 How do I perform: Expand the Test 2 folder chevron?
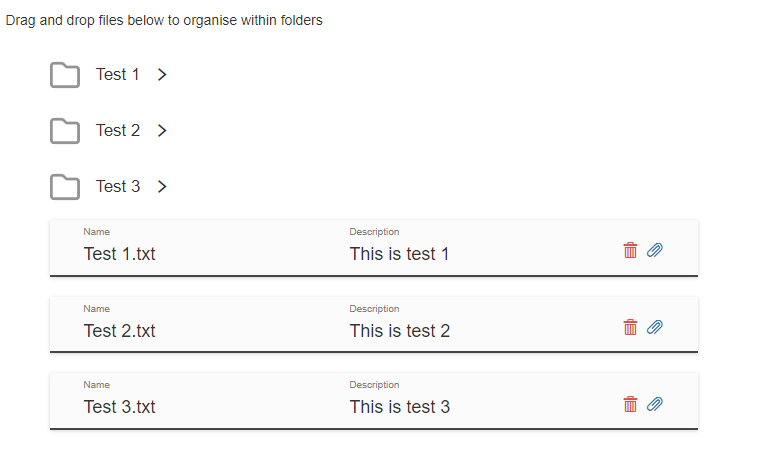(162, 131)
